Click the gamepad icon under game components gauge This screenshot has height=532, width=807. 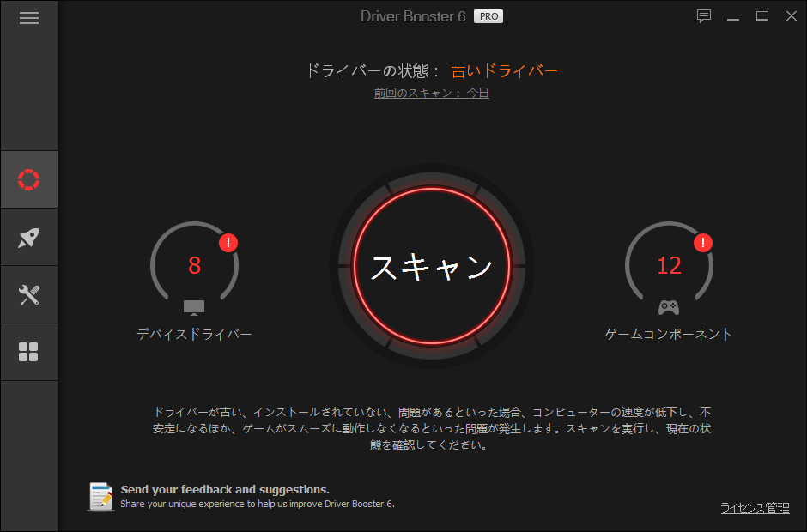point(669,308)
